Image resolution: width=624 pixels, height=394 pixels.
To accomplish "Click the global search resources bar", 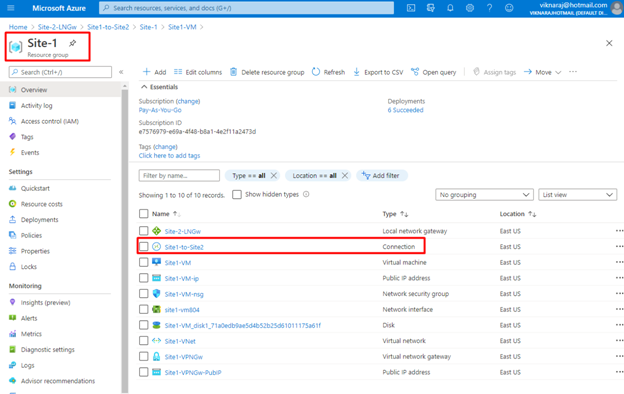I will [x=246, y=8].
